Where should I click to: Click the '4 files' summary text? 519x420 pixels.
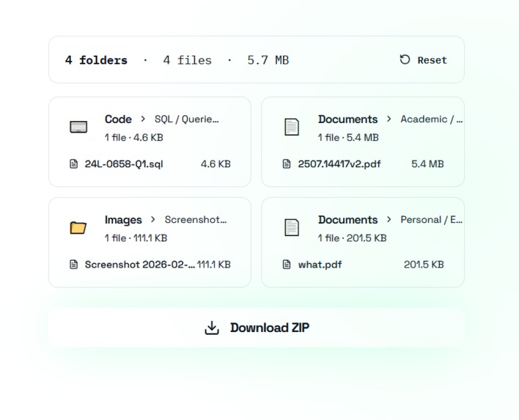pos(187,60)
